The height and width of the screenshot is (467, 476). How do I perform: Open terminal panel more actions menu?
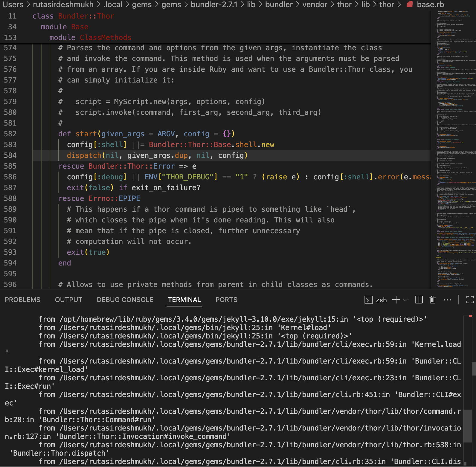[447, 300]
